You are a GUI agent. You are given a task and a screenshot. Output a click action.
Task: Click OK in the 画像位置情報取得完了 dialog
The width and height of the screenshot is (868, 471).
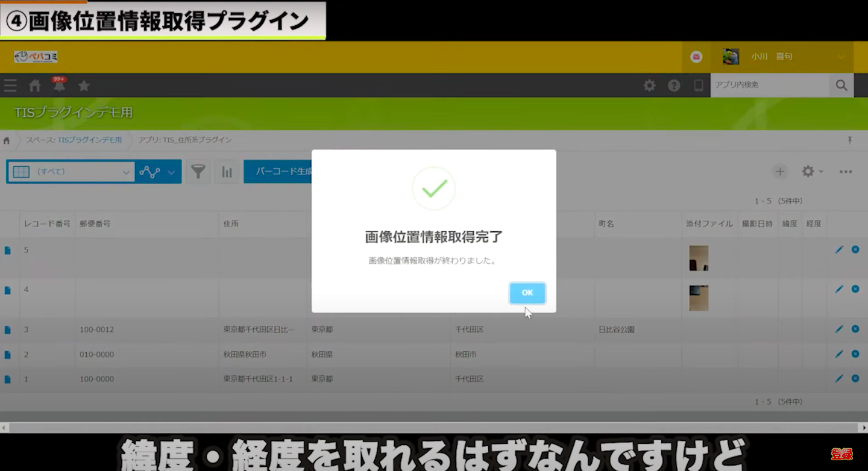527,293
